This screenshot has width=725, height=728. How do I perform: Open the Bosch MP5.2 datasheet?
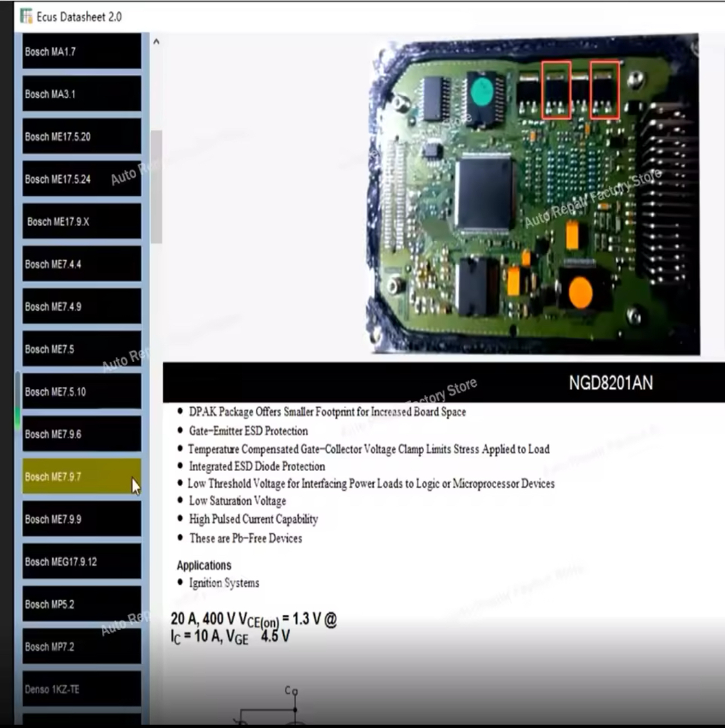coord(81,604)
